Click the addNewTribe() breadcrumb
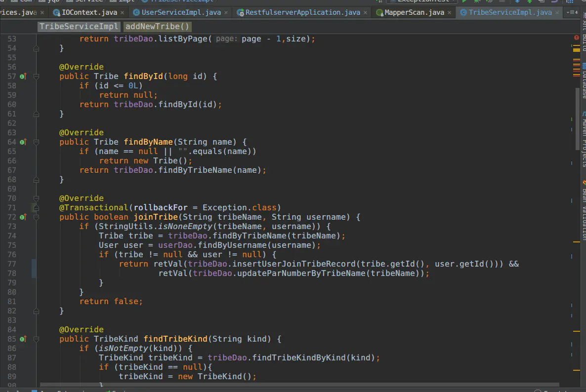The image size is (586, 392). click(x=157, y=27)
